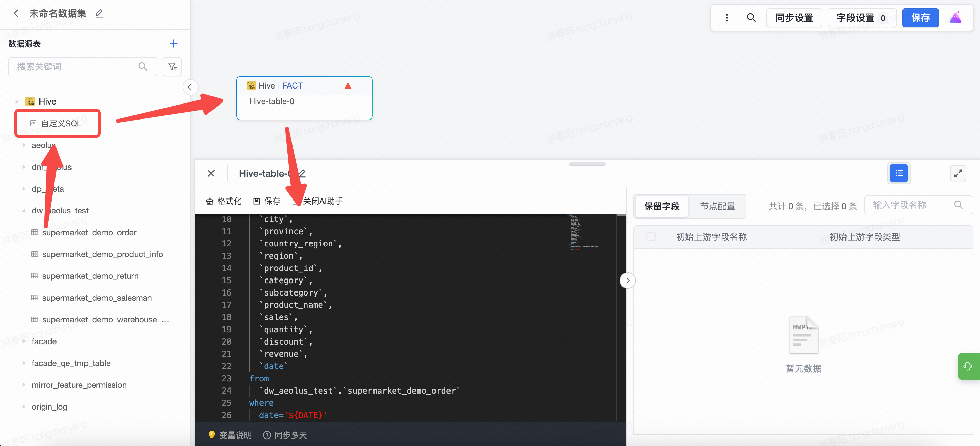Collapse the left data source sidebar
Image resolution: width=980 pixels, height=446 pixels.
(190, 87)
